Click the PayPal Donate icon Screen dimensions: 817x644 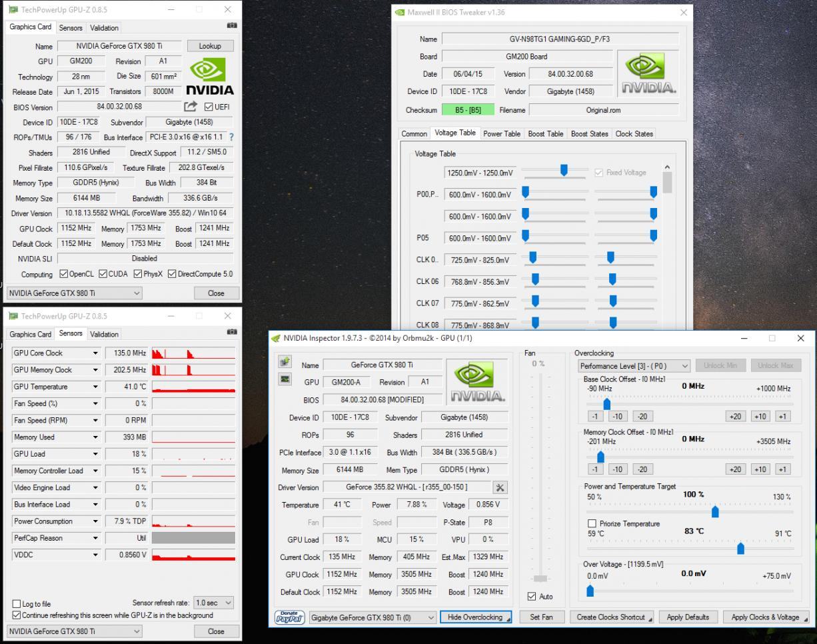(289, 617)
